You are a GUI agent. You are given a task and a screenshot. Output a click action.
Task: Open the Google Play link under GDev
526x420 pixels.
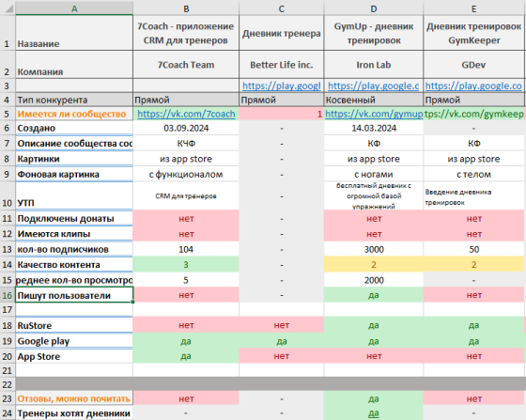tap(473, 86)
